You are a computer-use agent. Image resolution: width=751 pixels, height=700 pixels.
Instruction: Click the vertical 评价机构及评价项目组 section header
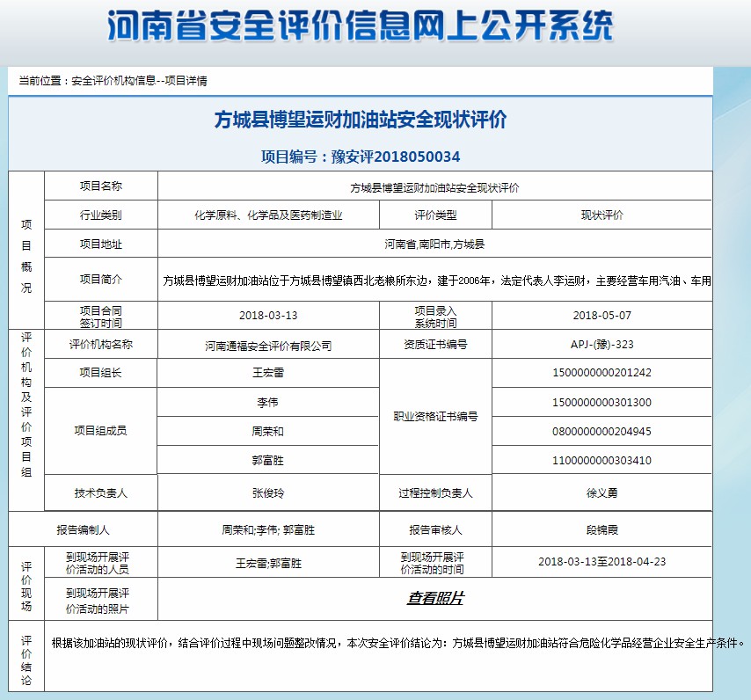[x=26, y=405]
